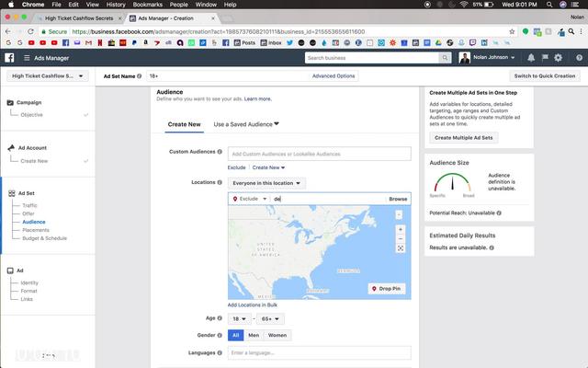Select Budget & Schedule in sidebar
Viewport: 588px width, 368px height.
(x=45, y=238)
